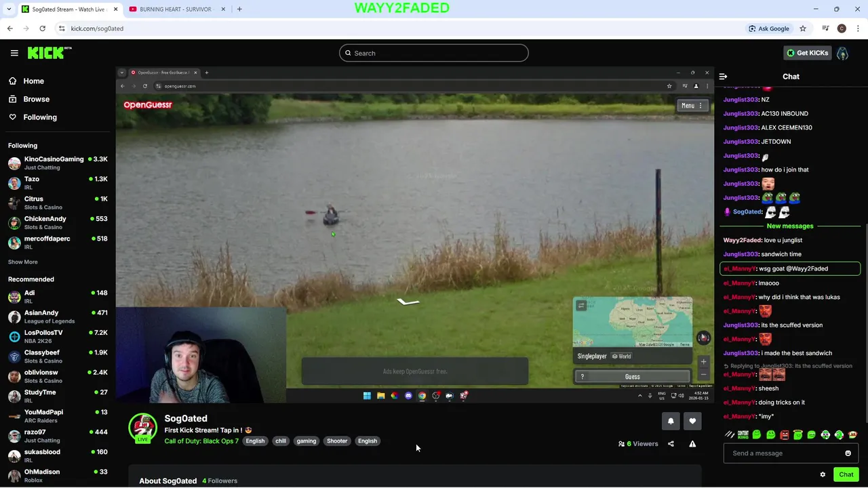Click compass icon in streamed game
Screen dimensions: 868x488
point(703,338)
